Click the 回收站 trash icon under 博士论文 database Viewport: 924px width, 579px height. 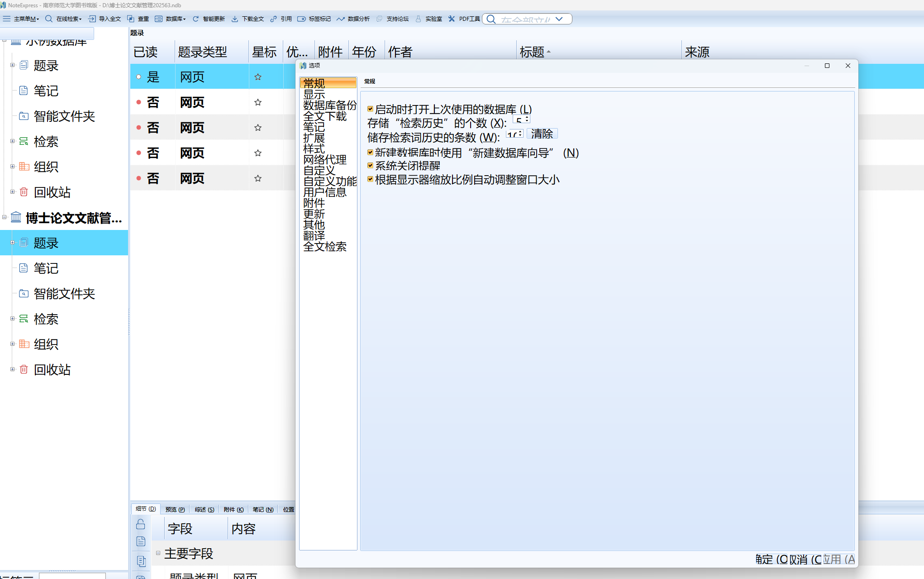tap(24, 369)
